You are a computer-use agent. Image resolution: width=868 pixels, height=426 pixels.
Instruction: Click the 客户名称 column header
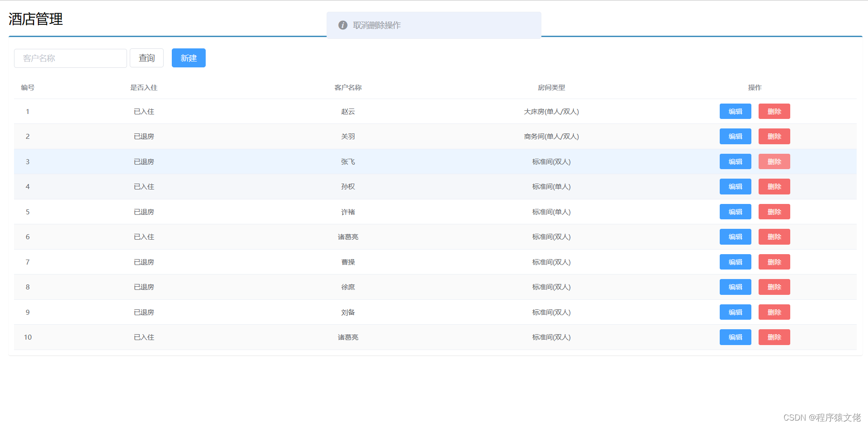click(x=348, y=88)
